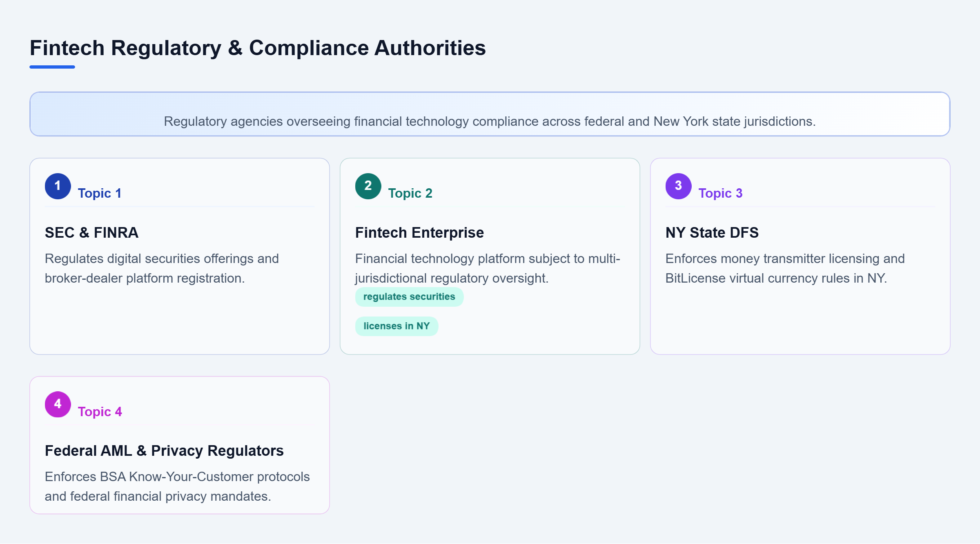Click description 'Regulates digital securities offerings'
Screen dimensions: 980x544
tap(162, 268)
